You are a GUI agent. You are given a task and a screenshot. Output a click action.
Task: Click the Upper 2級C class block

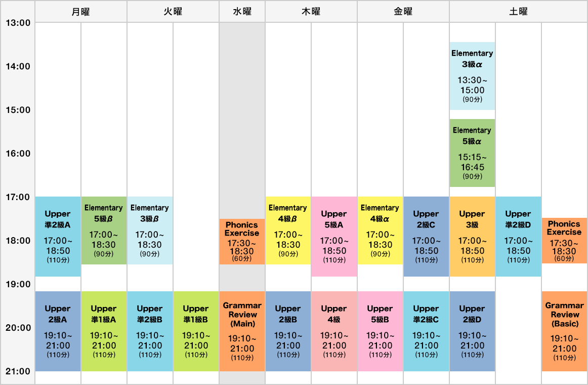(427, 237)
